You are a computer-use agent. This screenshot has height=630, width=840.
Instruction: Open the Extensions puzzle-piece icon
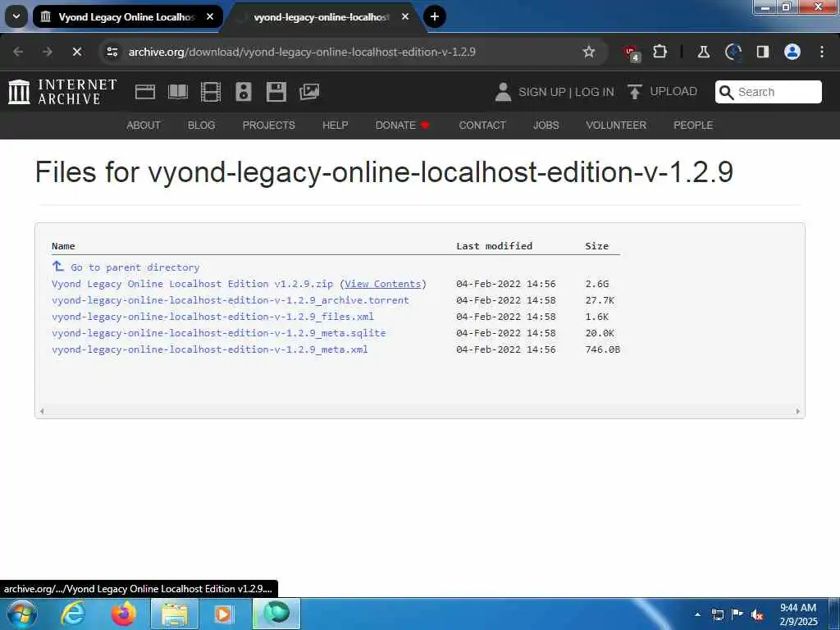pos(660,52)
